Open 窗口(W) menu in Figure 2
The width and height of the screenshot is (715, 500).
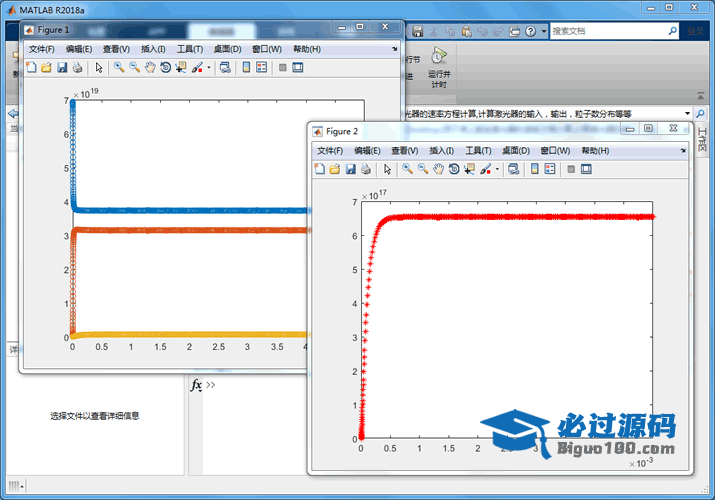555,151
